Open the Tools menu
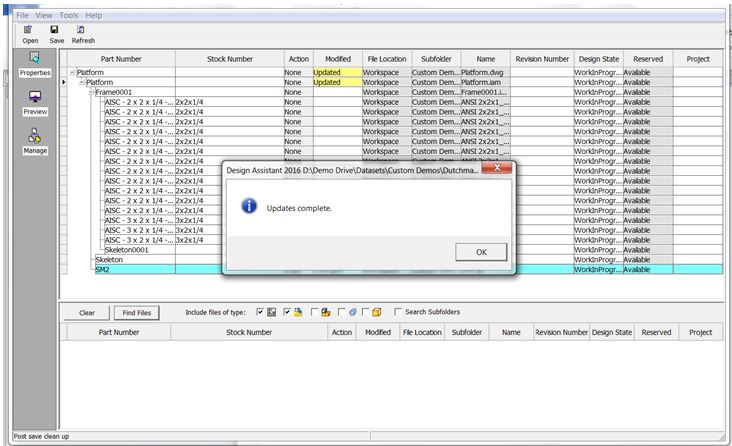The height and width of the screenshot is (446, 732). 69,15
